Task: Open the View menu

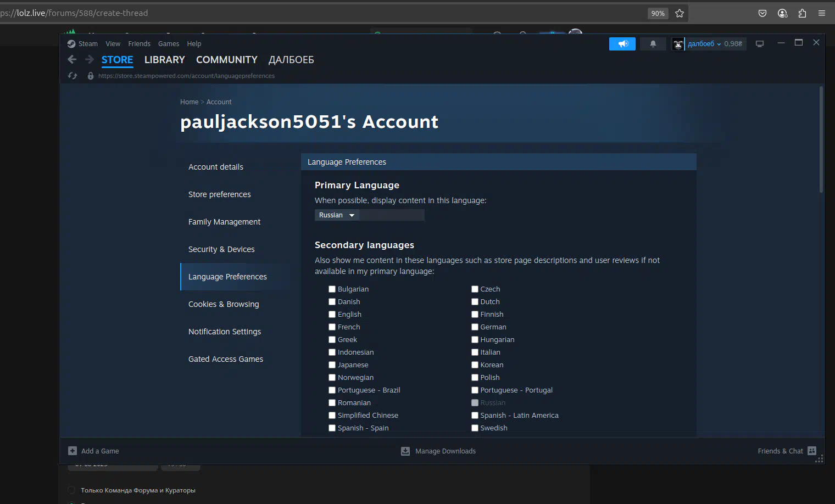Action: point(113,44)
